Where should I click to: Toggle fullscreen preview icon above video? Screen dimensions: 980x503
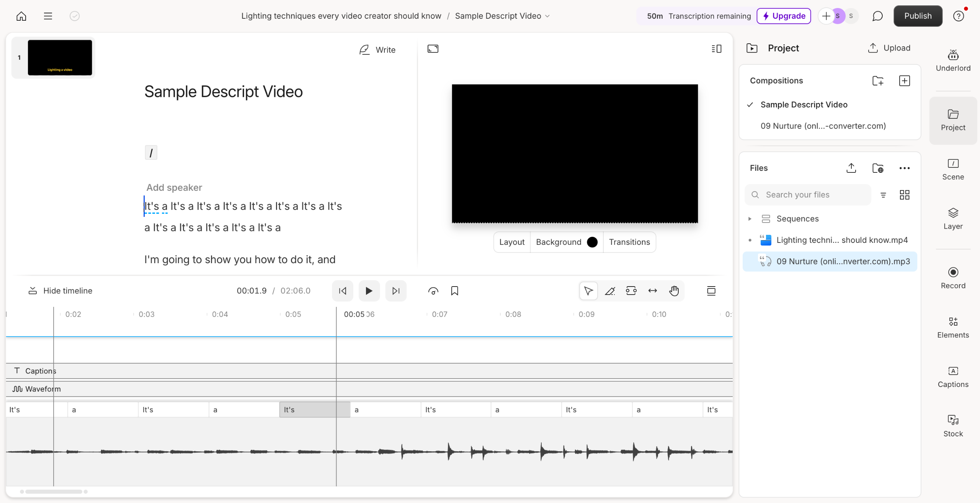click(x=433, y=49)
